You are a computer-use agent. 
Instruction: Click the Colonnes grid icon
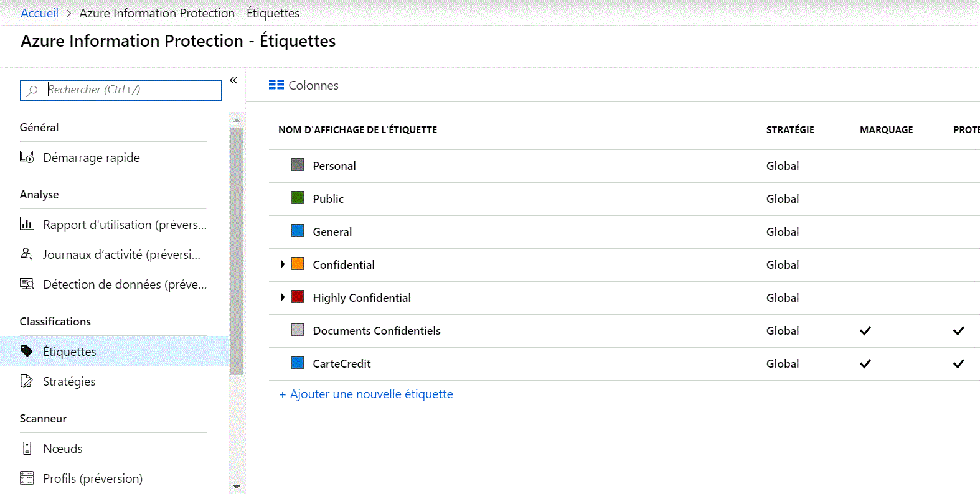click(x=276, y=85)
